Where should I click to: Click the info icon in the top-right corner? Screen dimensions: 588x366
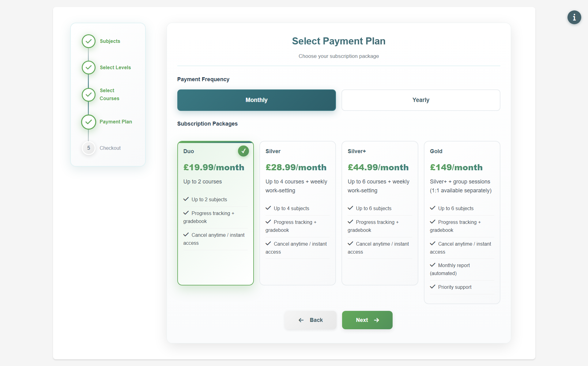pos(574,17)
